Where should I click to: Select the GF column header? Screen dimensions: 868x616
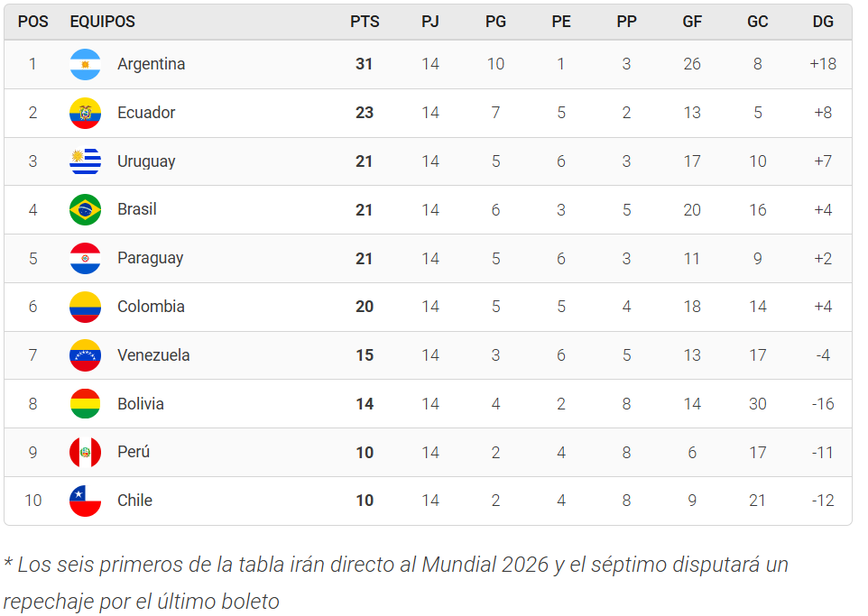(692, 22)
